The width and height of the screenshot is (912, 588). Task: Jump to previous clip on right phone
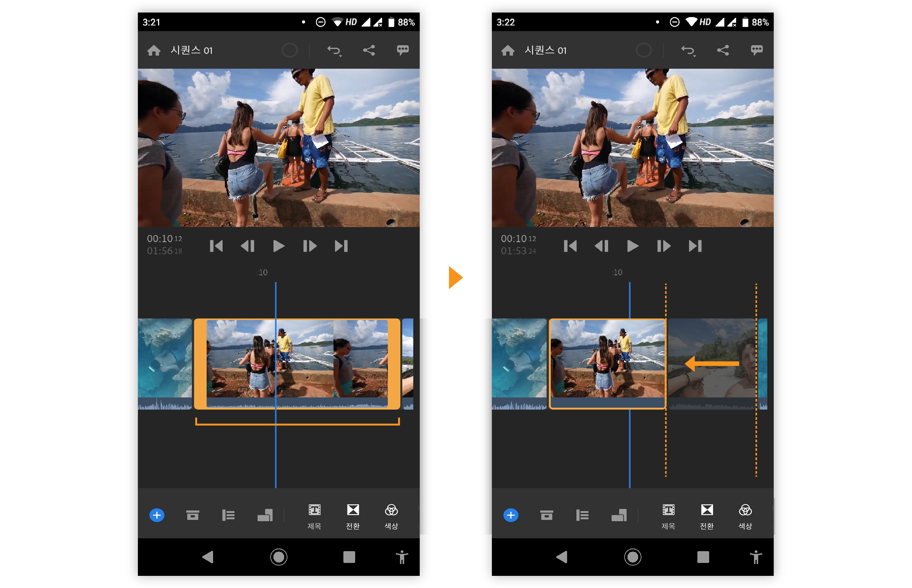pos(570,246)
